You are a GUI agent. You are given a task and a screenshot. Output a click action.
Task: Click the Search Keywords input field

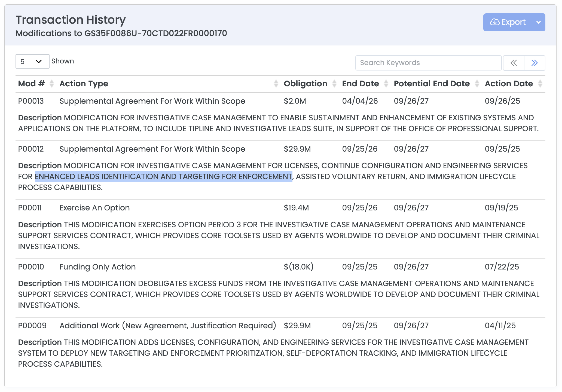coord(428,63)
